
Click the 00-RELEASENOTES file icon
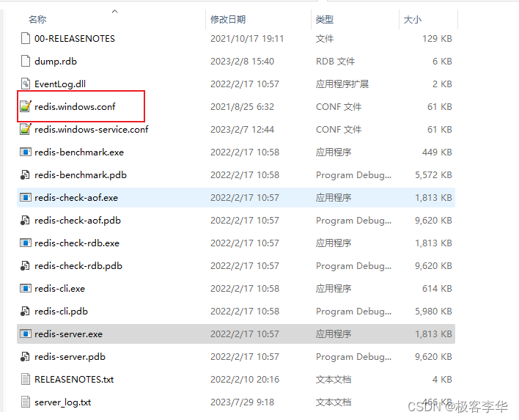coord(26,38)
